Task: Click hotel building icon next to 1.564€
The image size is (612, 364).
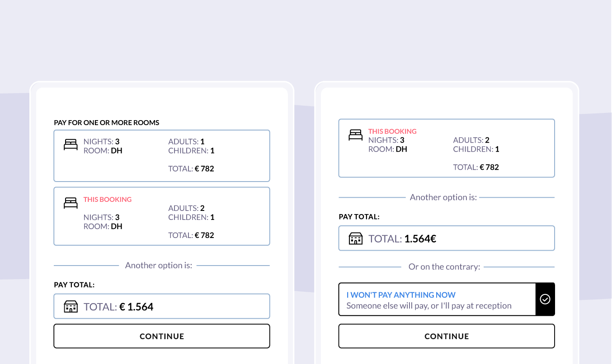Action: click(x=355, y=238)
